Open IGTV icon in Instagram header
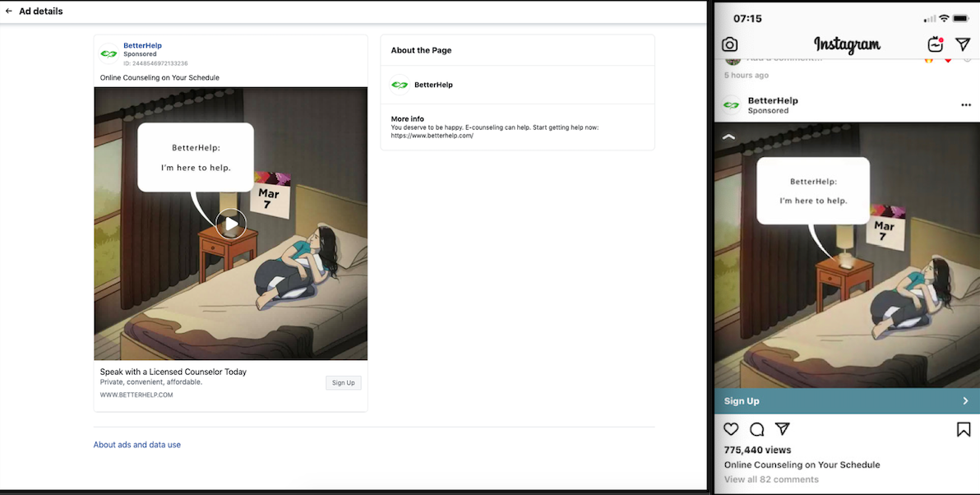The width and height of the screenshot is (980, 495). 935,44
